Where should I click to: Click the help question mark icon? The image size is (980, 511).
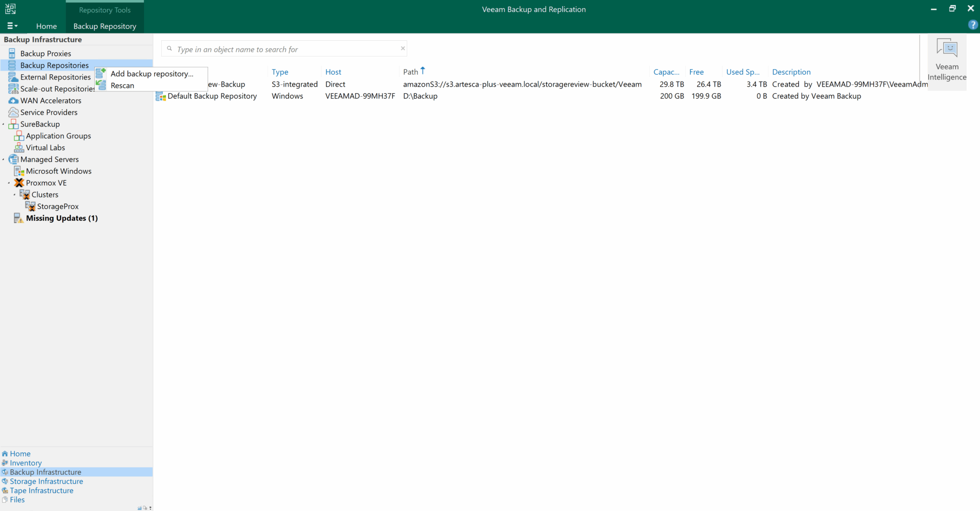coord(972,25)
